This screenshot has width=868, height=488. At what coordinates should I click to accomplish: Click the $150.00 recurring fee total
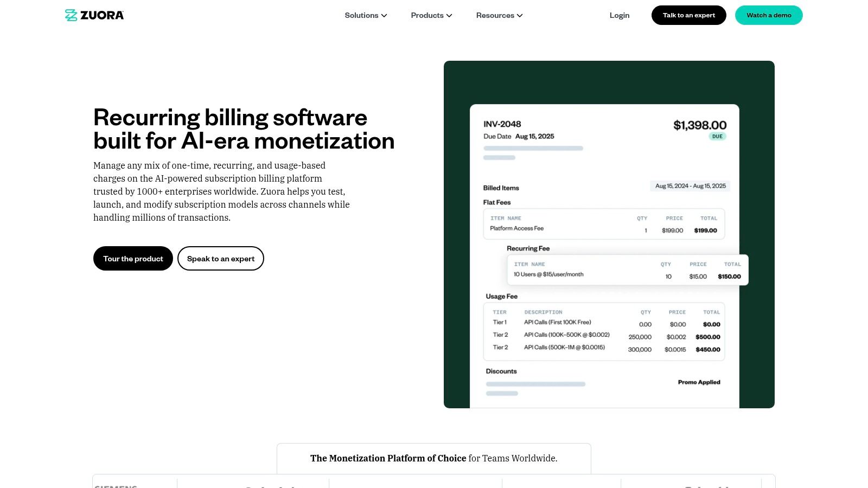pos(729,277)
